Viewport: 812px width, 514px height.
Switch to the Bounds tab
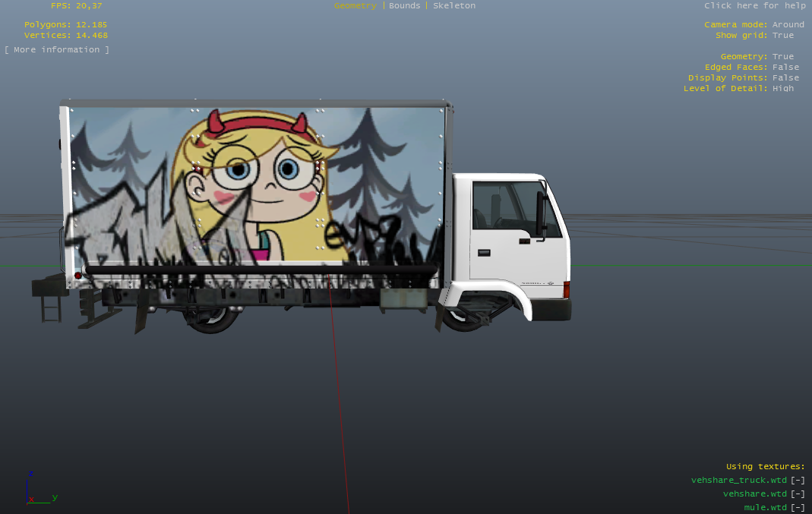404,5
